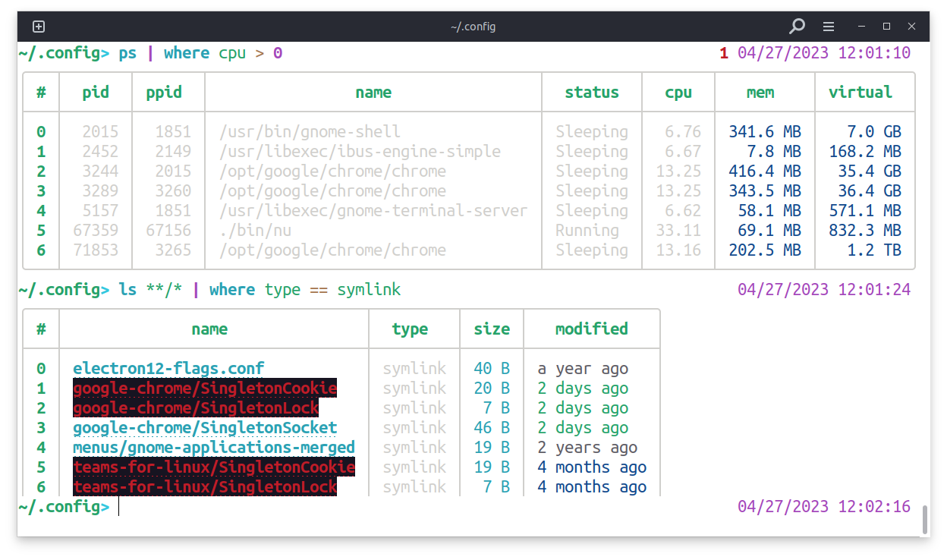Open terminal search with magnifier icon
Screen dimensions: 947x560
pos(797,27)
